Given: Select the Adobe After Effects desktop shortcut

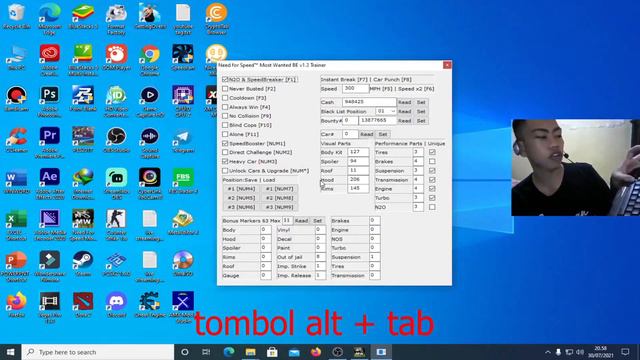Looking at the screenshot, I should tap(49, 183).
